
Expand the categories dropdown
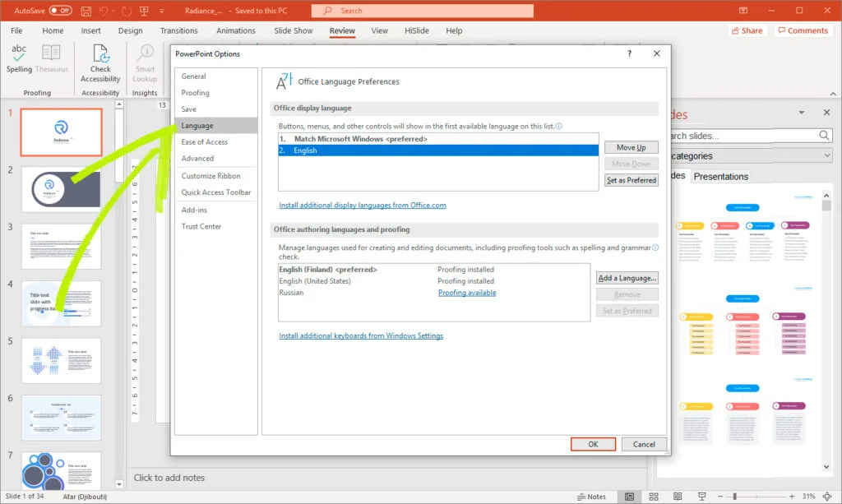[x=826, y=155]
